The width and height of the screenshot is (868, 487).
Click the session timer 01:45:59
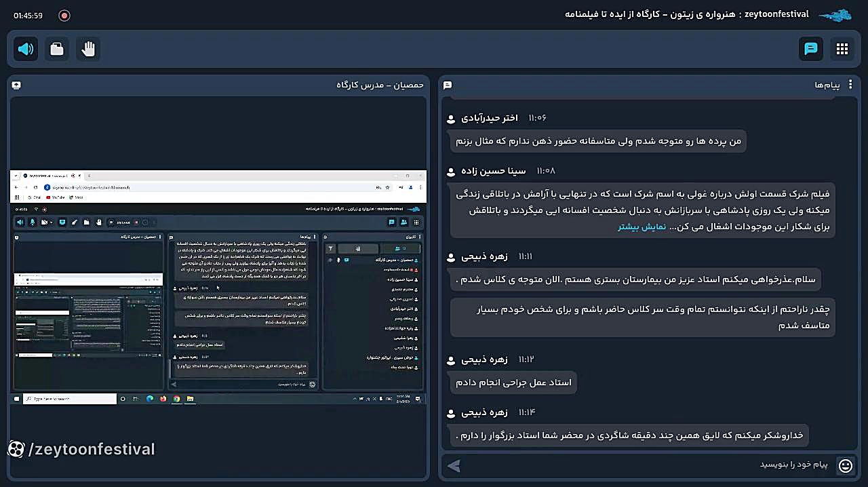click(x=28, y=15)
